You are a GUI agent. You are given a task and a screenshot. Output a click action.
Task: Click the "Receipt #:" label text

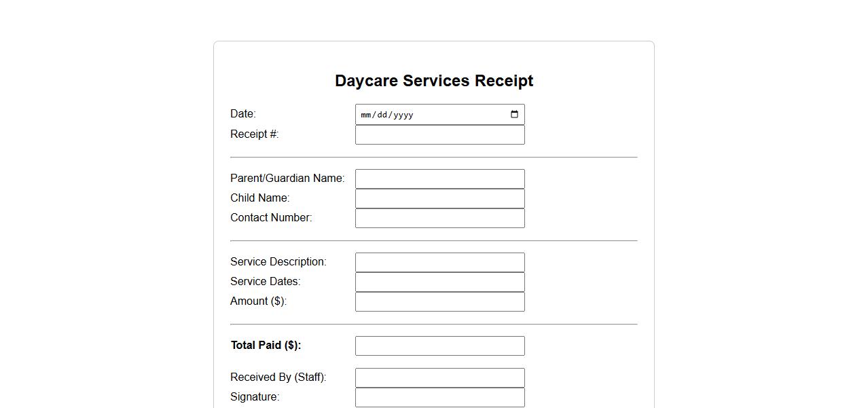(x=254, y=134)
